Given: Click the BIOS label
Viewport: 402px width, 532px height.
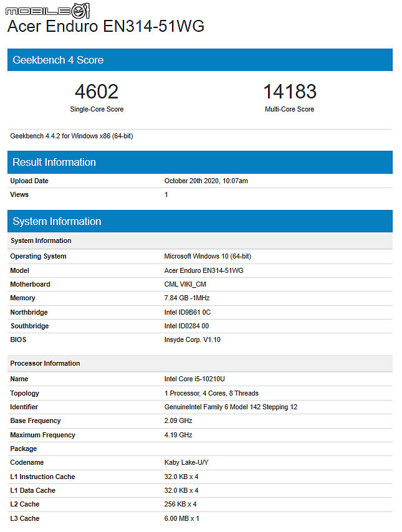Looking at the screenshot, I should click(x=18, y=340).
